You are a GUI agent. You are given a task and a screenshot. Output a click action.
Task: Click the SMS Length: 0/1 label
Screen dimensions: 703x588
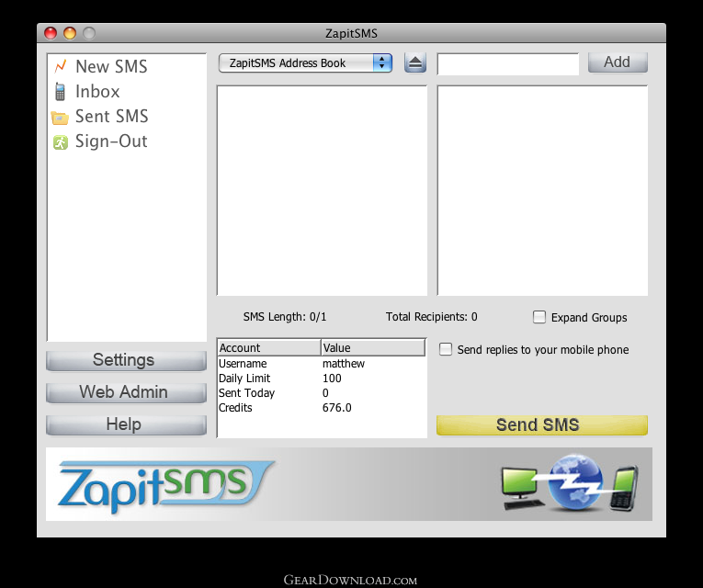[285, 317]
